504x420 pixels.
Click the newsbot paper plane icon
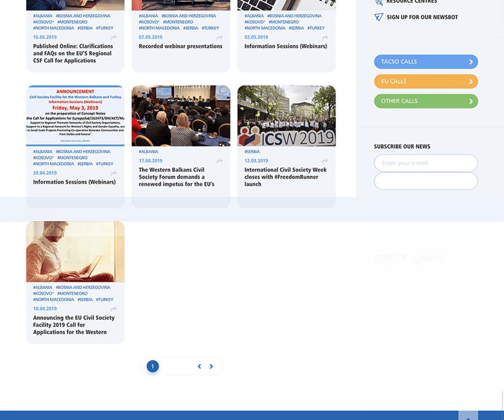click(x=379, y=17)
